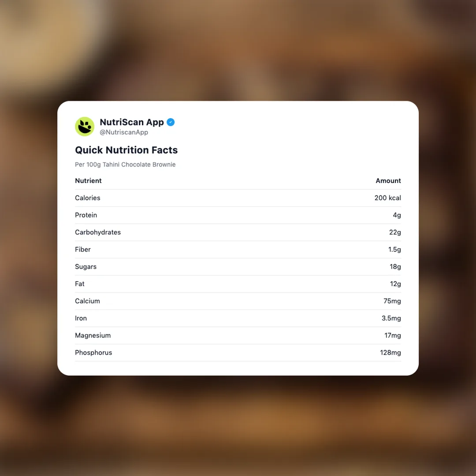The width and height of the screenshot is (476, 476).
Task: Select the Protein row label
Action: coord(86,215)
